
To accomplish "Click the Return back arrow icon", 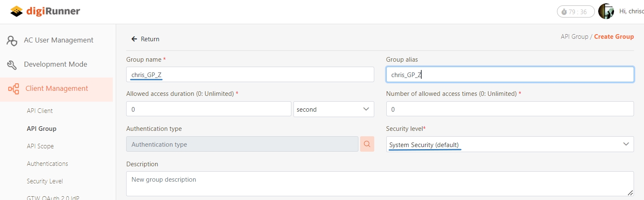I will tap(134, 39).
